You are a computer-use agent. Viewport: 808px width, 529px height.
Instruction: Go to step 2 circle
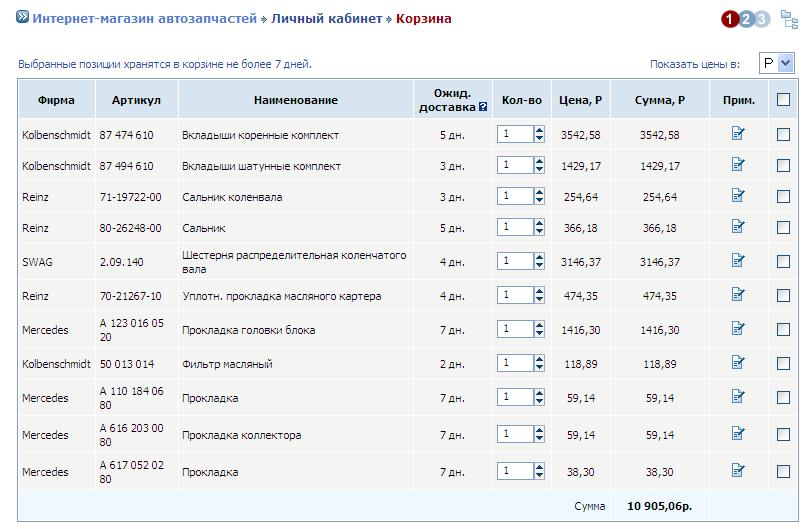point(746,20)
